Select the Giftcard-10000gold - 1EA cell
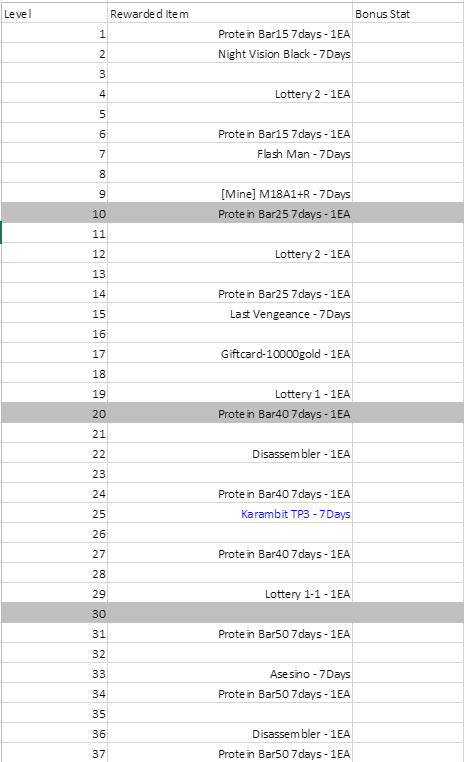The width and height of the screenshot is (464, 762). pyautogui.click(x=230, y=354)
